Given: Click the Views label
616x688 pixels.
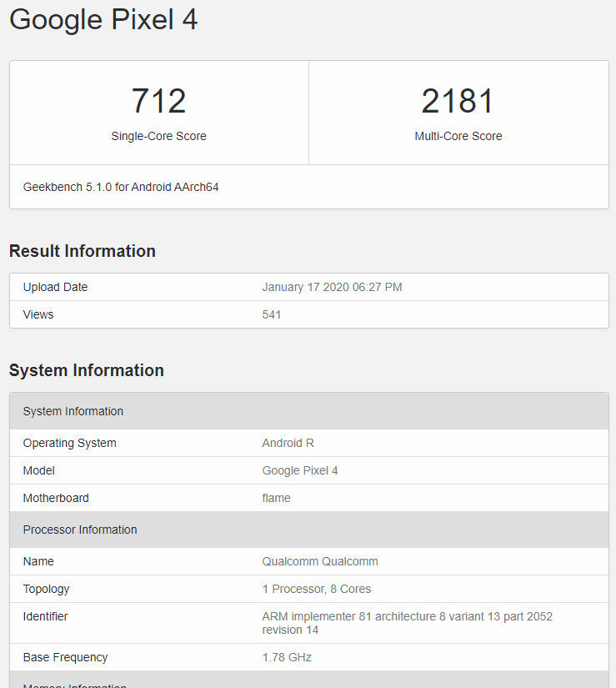Looking at the screenshot, I should pyautogui.click(x=38, y=314).
